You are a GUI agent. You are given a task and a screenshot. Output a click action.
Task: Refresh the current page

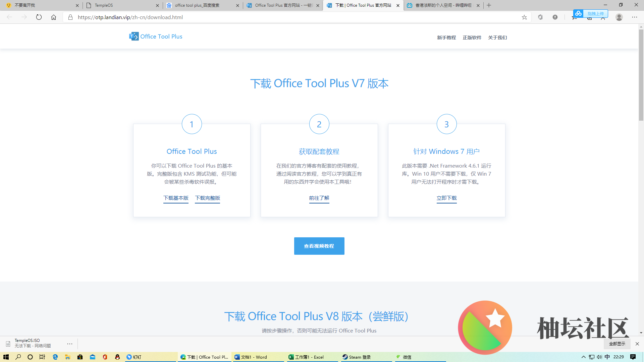coord(39,17)
